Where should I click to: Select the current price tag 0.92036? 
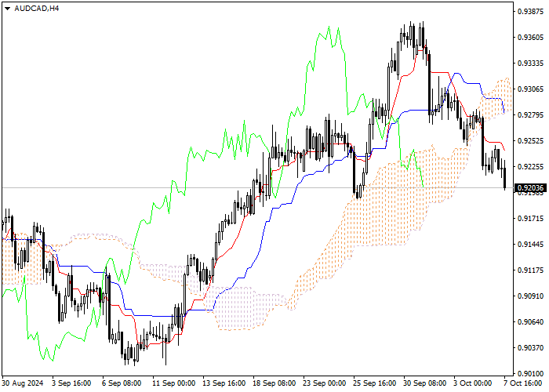[x=530, y=188]
